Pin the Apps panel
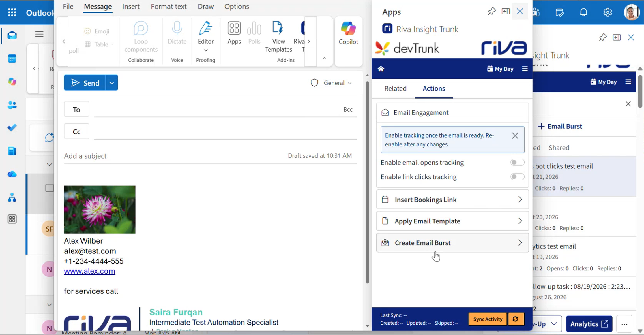 pos(492,12)
